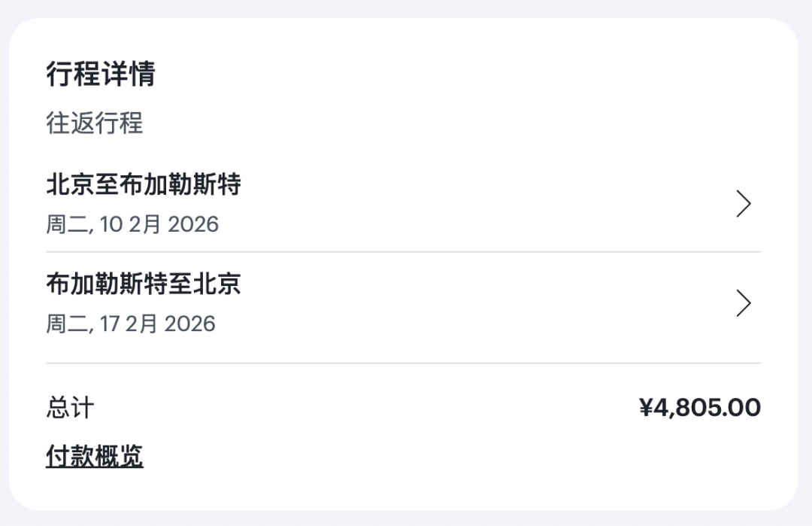Click empty space right of 布加勒斯特至北京 title
The height and width of the screenshot is (526, 812).
486,284
